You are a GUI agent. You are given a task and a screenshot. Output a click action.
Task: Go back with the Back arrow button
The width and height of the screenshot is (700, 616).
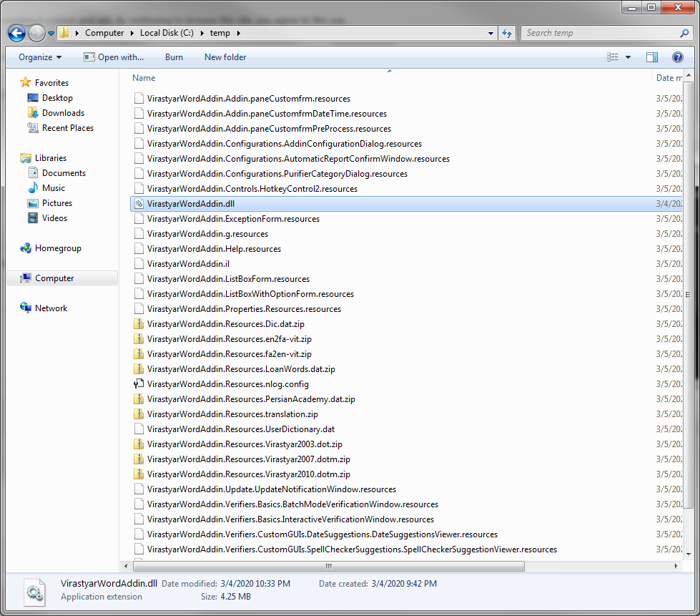(17, 33)
